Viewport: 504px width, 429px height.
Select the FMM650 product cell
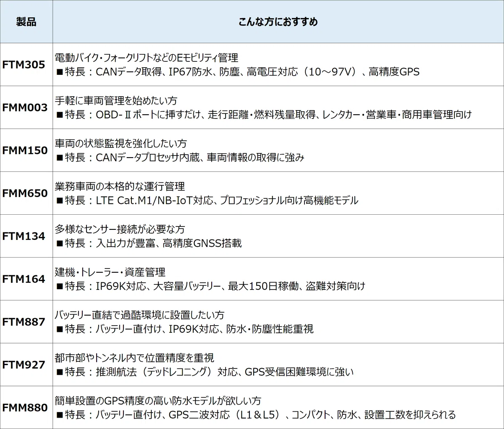(26, 193)
